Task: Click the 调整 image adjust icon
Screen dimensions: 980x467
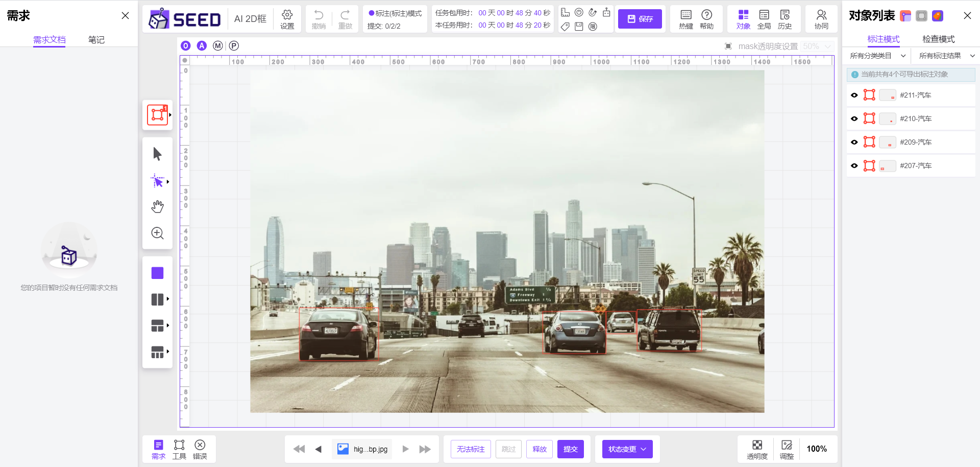Action: point(787,449)
